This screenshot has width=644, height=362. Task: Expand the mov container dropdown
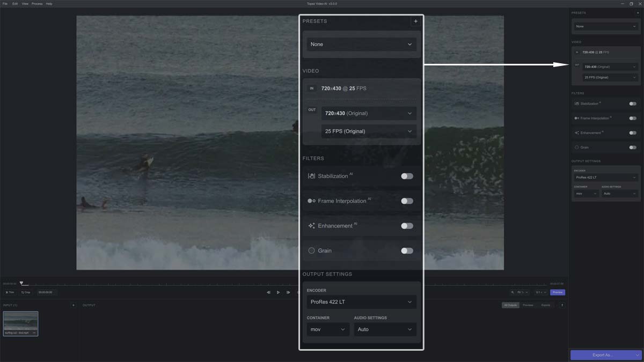[x=327, y=329]
